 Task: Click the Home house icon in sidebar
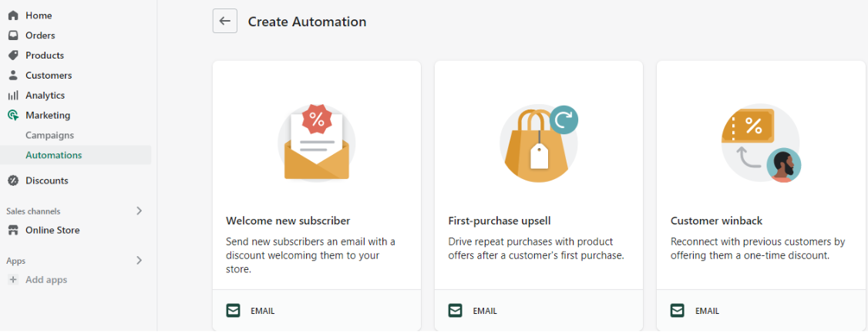[x=13, y=15]
